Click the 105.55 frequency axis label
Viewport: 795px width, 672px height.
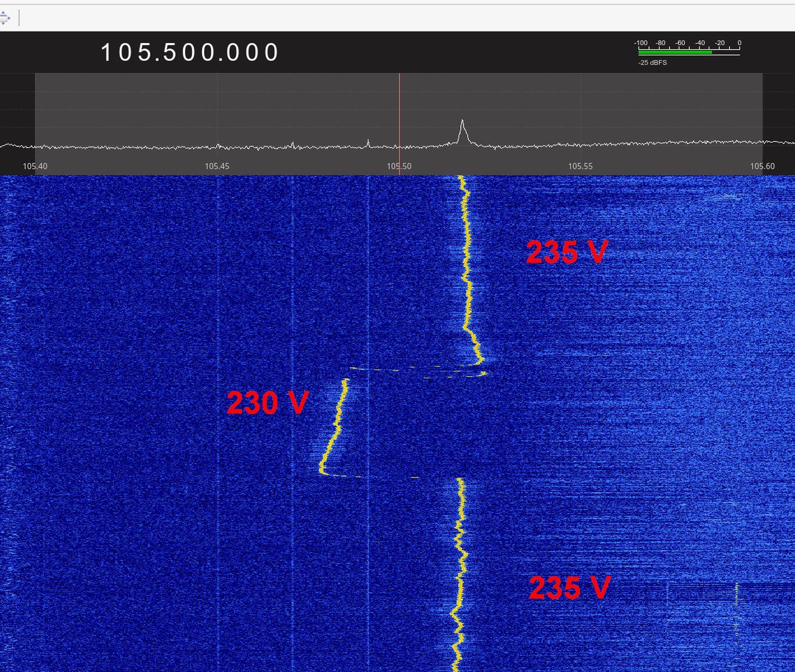pyautogui.click(x=580, y=166)
